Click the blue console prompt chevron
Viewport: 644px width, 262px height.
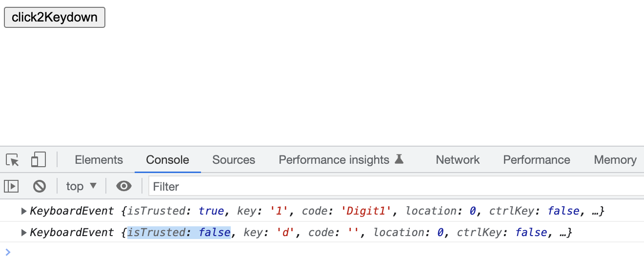(7, 252)
